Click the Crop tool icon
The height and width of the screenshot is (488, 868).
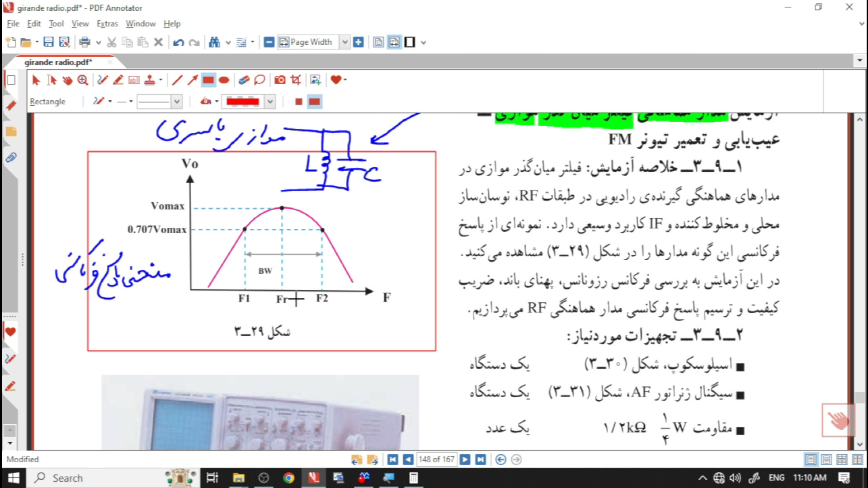[296, 80]
